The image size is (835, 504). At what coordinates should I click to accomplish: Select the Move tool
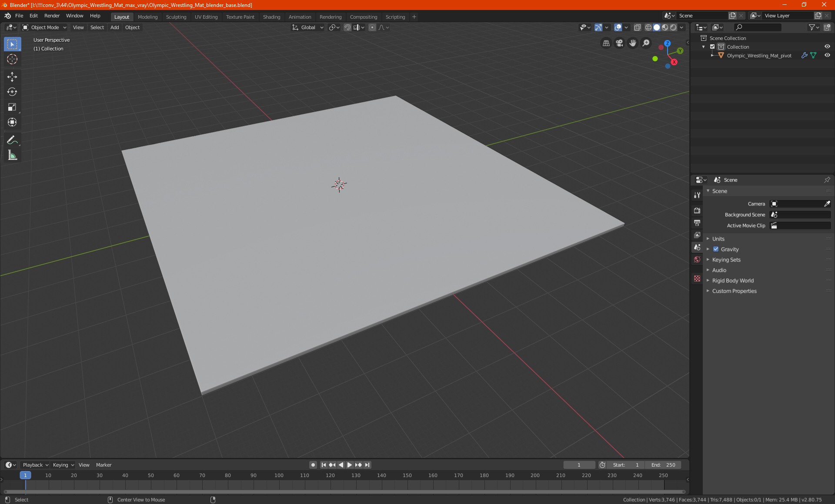(12, 77)
